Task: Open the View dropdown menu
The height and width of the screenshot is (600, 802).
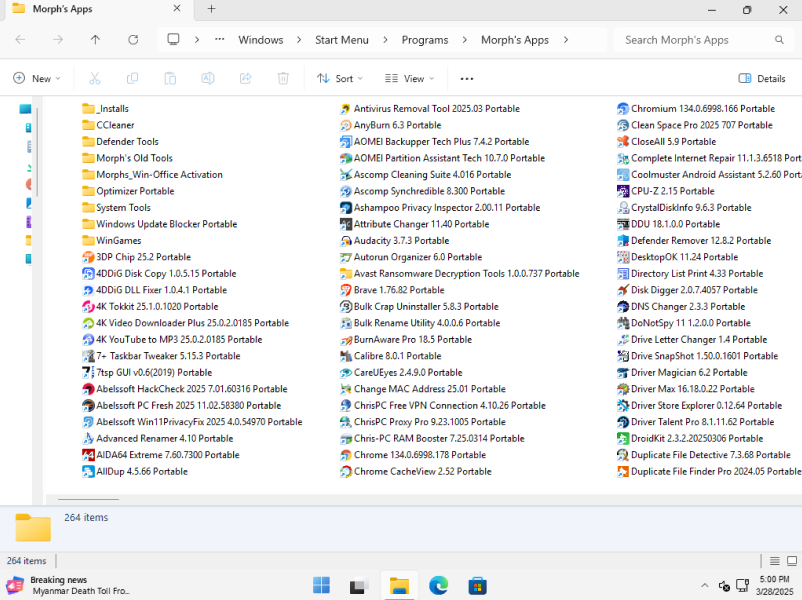Action: [x=409, y=78]
